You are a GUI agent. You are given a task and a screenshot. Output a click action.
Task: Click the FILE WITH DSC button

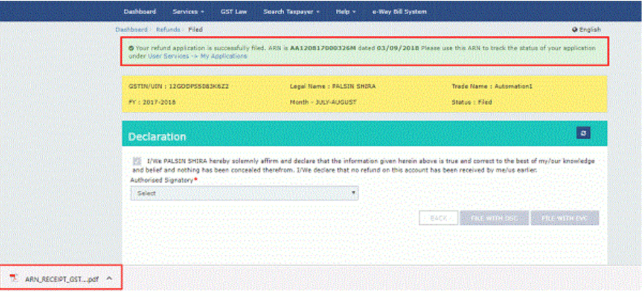click(492, 218)
